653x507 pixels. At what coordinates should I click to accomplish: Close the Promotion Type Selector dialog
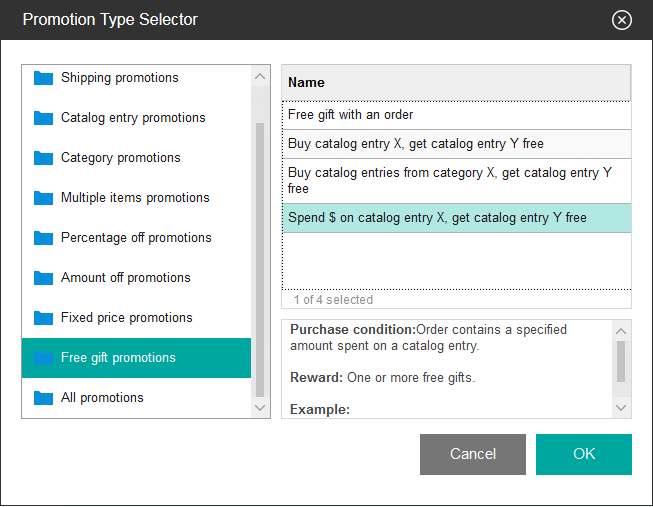pos(622,20)
